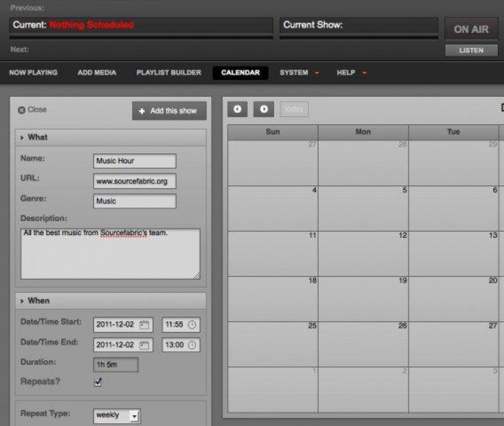Collapse the What section
The image size is (504, 426).
[x=111, y=138]
